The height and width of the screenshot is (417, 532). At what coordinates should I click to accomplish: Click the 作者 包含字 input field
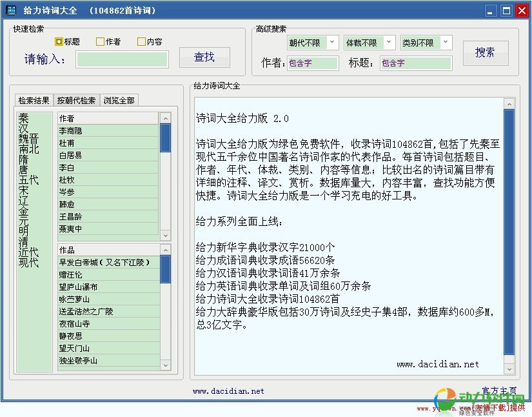point(313,63)
